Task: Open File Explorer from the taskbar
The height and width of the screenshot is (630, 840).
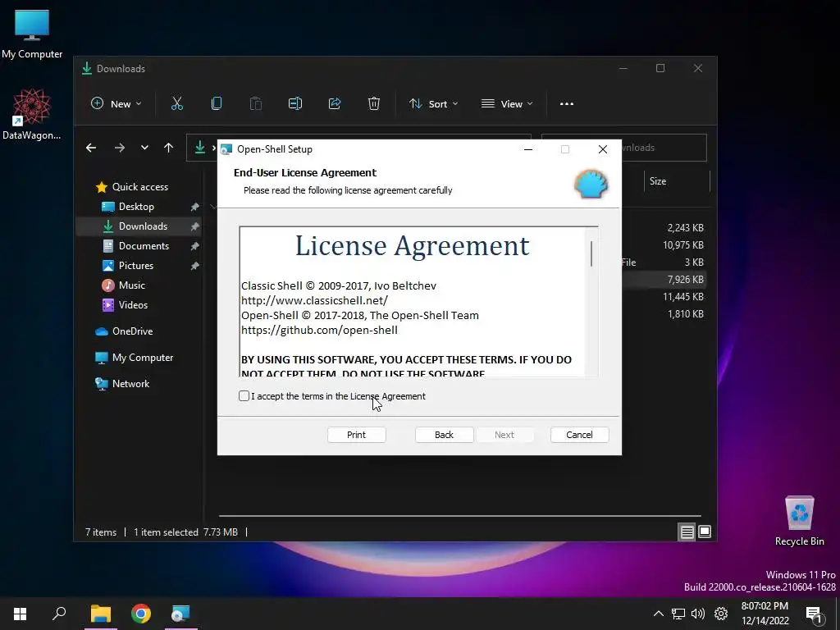Action: (x=101, y=614)
